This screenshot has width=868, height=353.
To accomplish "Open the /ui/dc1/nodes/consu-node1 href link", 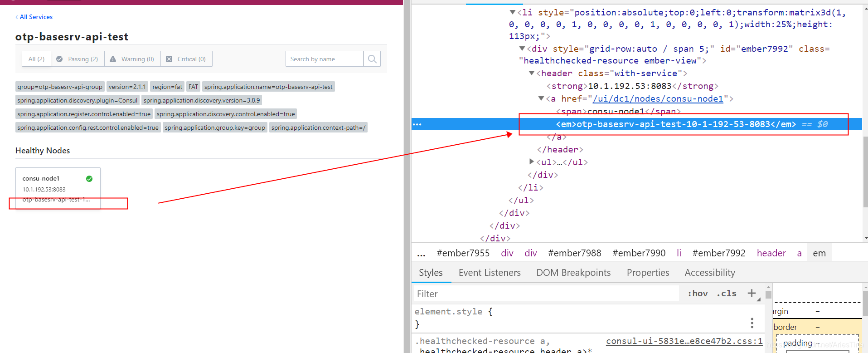I will click(658, 99).
